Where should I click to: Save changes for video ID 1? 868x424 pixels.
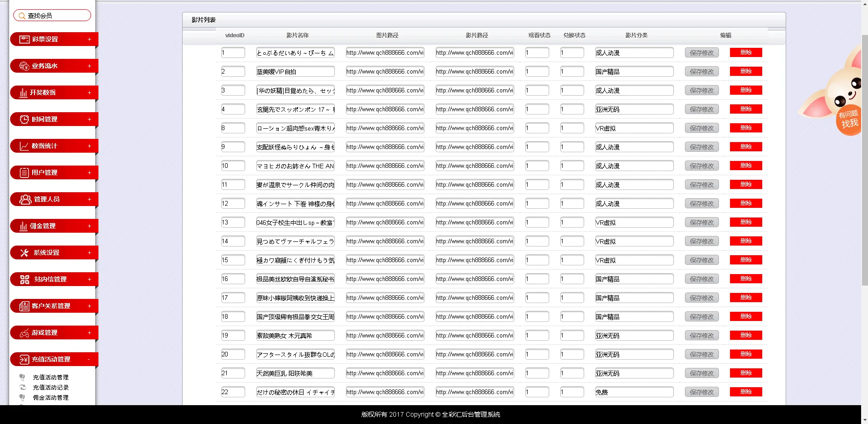[701, 53]
